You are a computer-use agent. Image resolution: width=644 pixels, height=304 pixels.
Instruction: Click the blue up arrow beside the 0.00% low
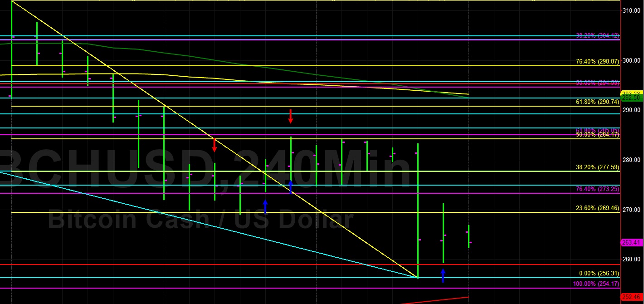pos(443,275)
